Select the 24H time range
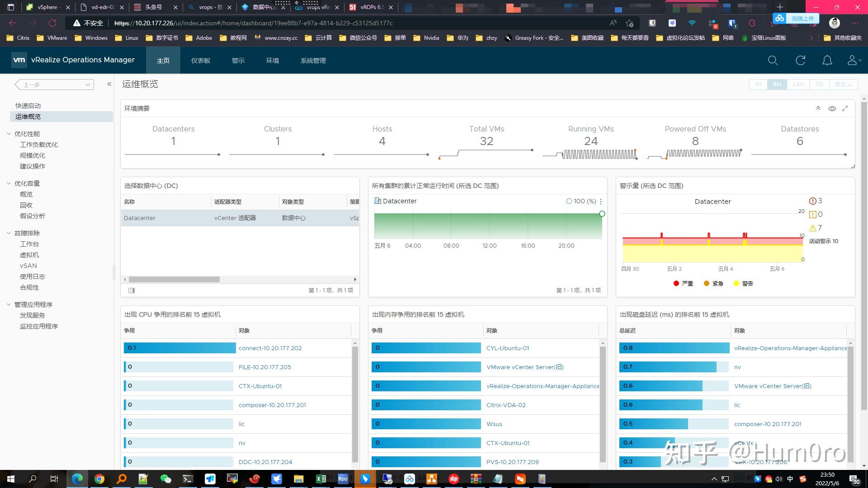The height and width of the screenshot is (488, 868). [x=798, y=84]
